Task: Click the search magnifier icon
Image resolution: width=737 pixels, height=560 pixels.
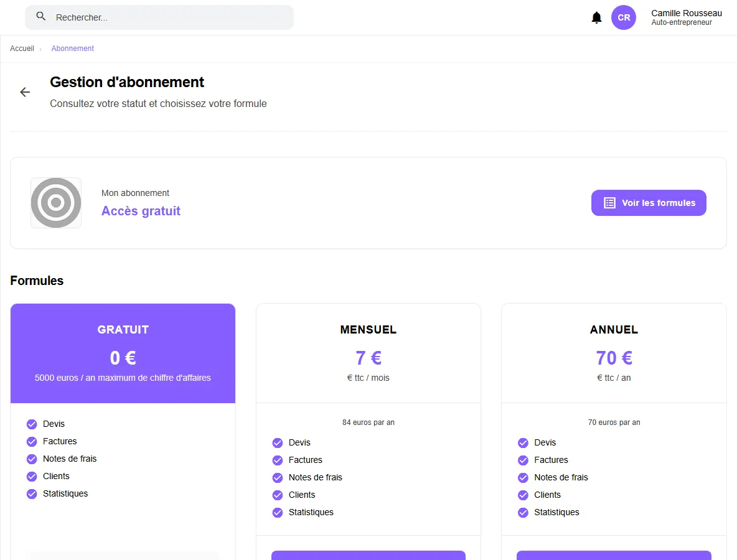Action: click(41, 16)
